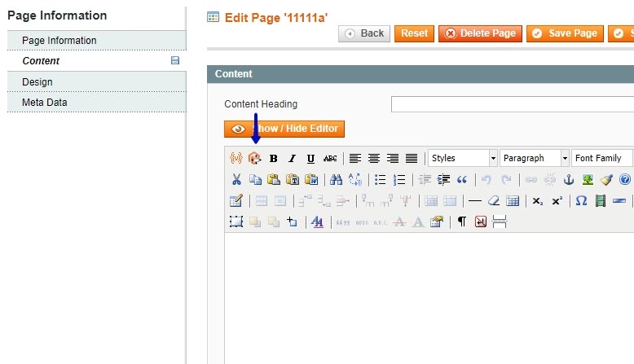Align text right

point(393,158)
